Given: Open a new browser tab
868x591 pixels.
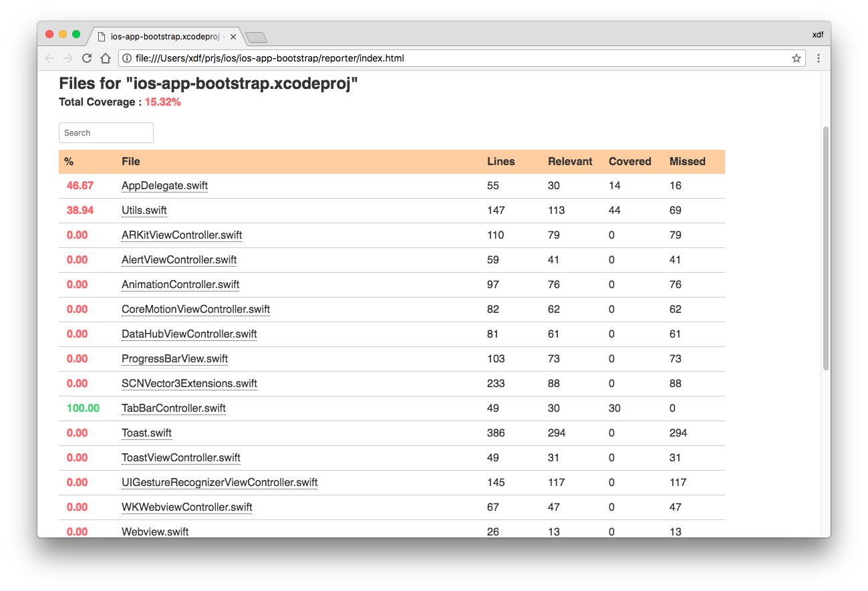Looking at the screenshot, I should coord(256,37).
